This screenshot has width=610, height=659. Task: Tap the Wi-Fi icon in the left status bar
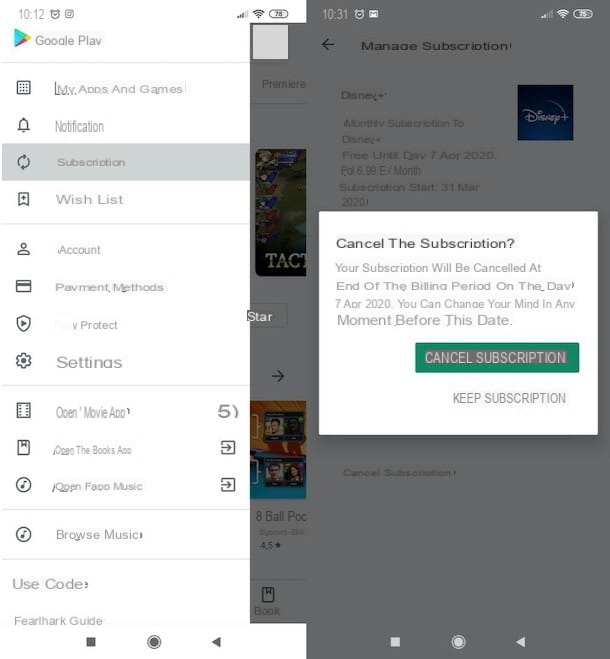pyautogui.click(x=259, y=14)
